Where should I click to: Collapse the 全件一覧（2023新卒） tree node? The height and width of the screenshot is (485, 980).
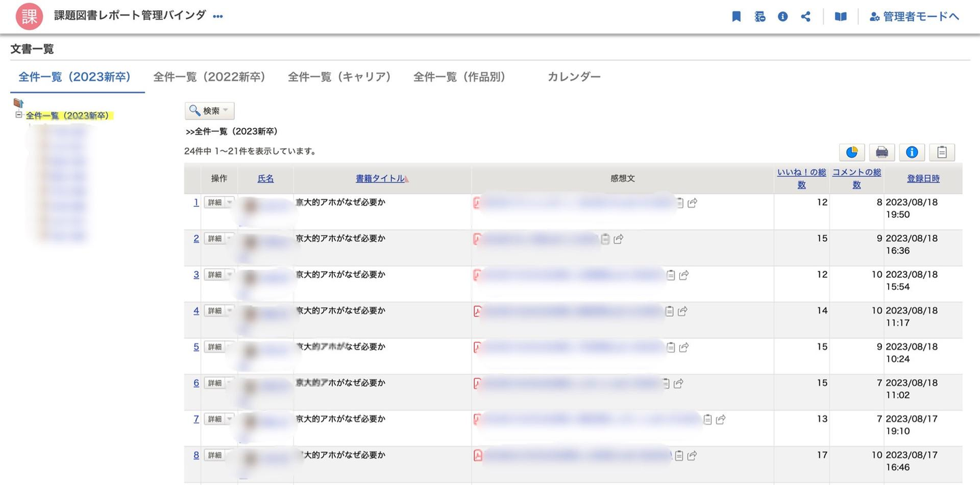coord(19,115)
